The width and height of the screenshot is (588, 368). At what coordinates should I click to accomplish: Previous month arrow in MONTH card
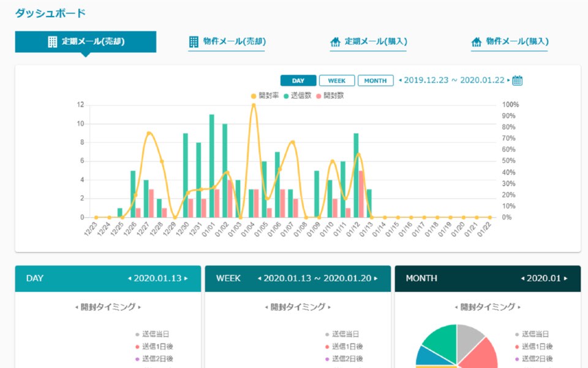522,278
